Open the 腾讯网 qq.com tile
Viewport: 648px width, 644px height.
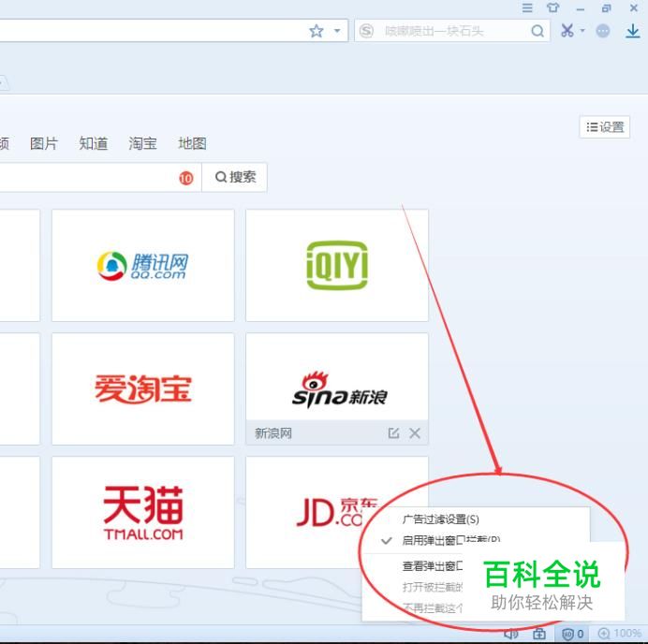point(143,265)
